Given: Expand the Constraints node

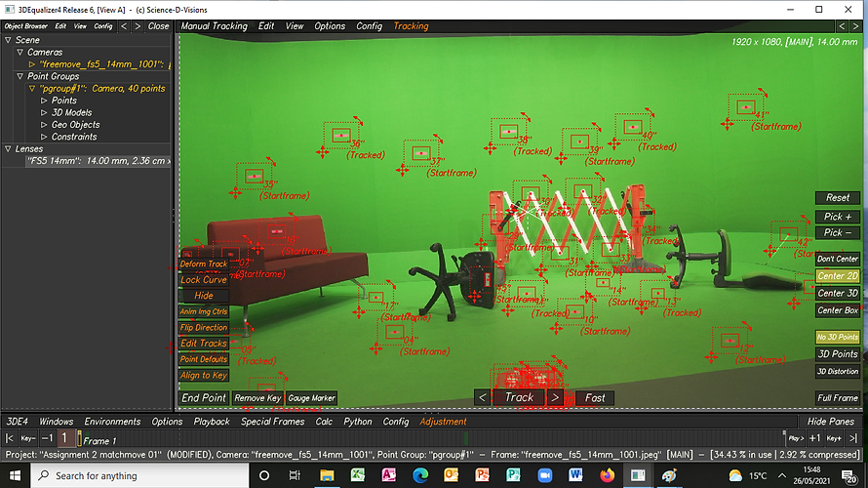Looking at the screenshot, I should click(x=44, y=137).
